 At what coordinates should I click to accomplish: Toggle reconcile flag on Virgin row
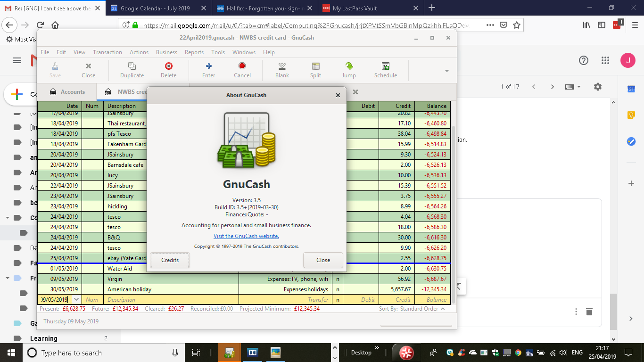pos(338,279)
